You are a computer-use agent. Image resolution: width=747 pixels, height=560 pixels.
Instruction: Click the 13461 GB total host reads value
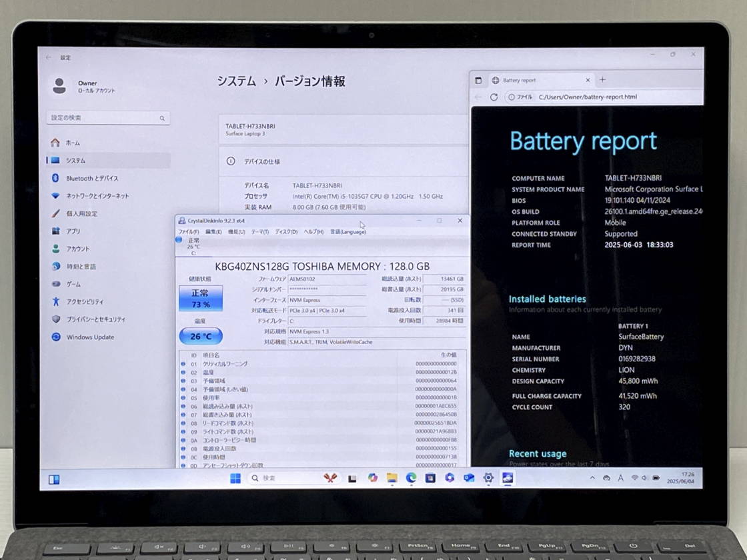(x=444, y=279)
